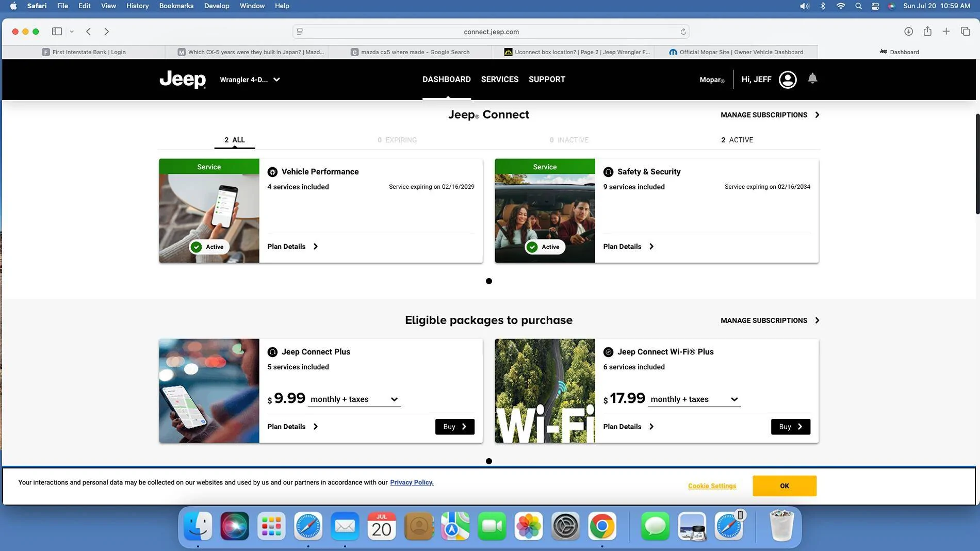The width and height of the screenshot is (980, 551).
Task: Click the Jeep Connect Plus package icon
Action: pyautogui.click(x=272, y=352)
